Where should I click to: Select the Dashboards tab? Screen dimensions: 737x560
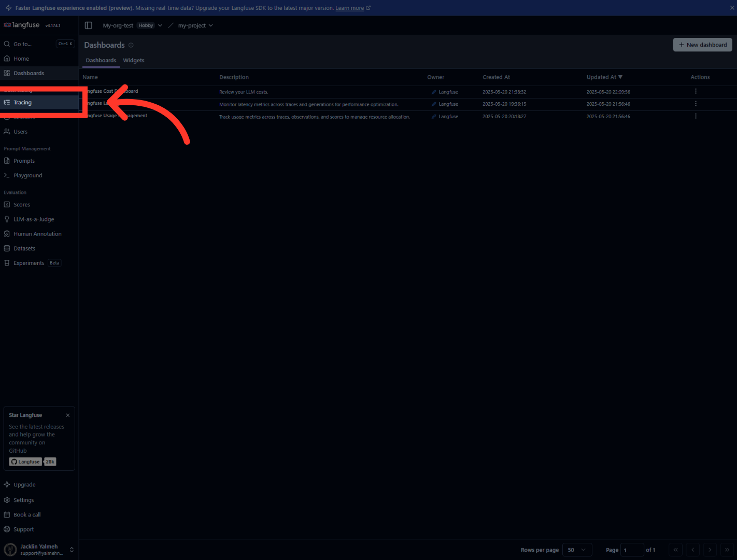coord(101,61)
